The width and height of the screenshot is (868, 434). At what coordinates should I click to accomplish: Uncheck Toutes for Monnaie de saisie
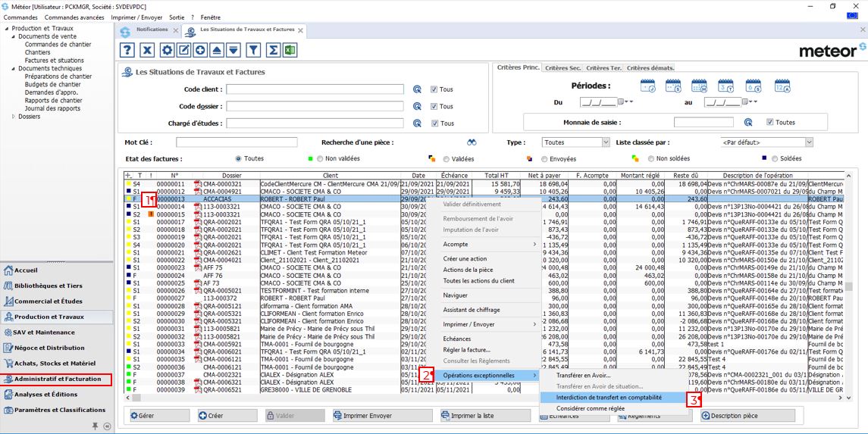tap(769, 122)
